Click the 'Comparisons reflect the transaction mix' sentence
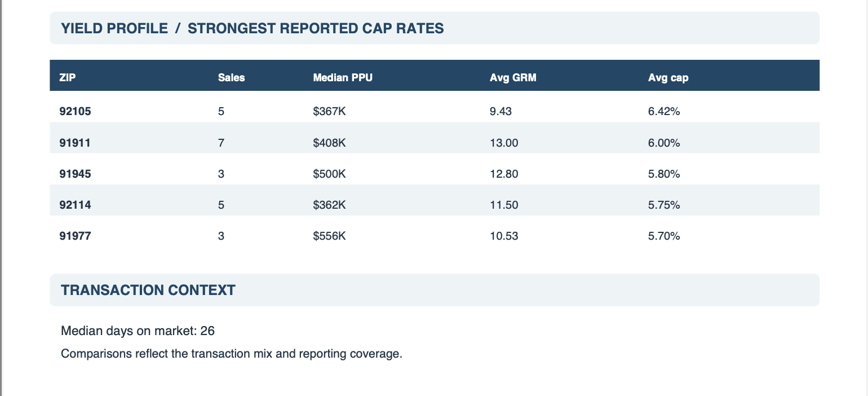Image resolution: width=868 pixels, height=396 pixels. click(x=232, y=354)
